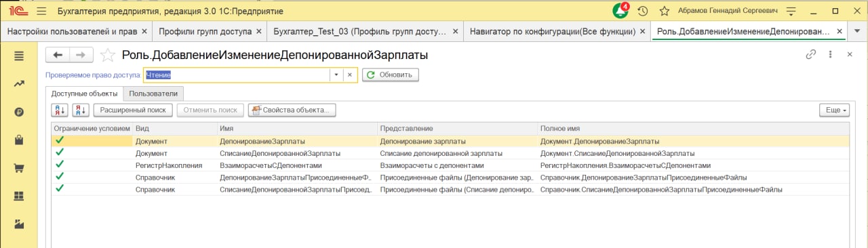Clear the access right field

click(x=350, y=75)
